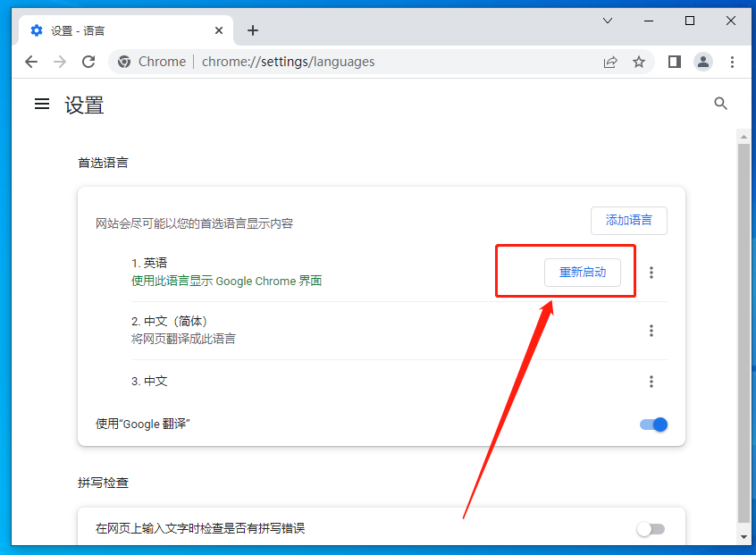The image size is (756, 555).
Task: Click the search icon in settings
Action: [x=721, y=104]
